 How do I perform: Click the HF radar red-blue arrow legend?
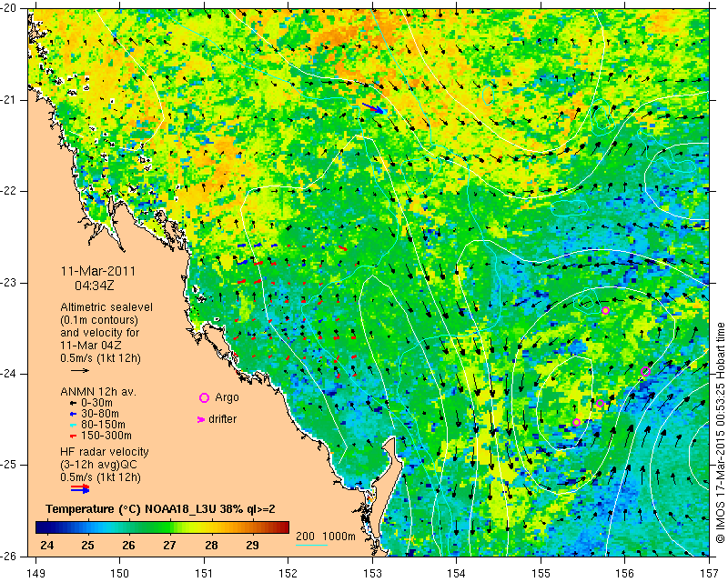tap(80, 488)
